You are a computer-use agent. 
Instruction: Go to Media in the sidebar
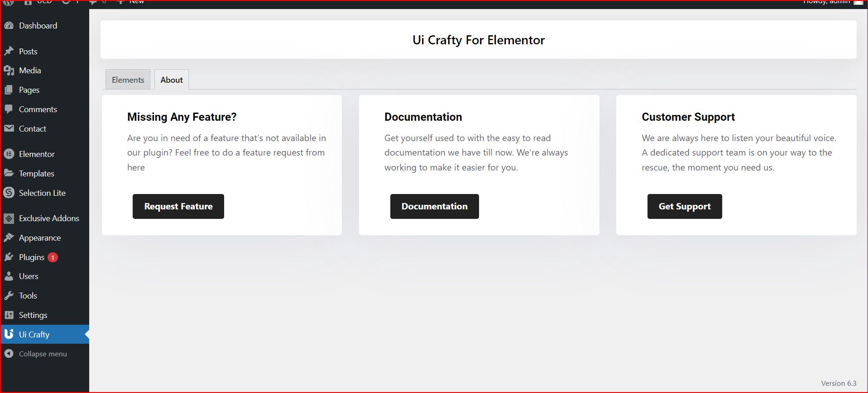pos(45,71)
